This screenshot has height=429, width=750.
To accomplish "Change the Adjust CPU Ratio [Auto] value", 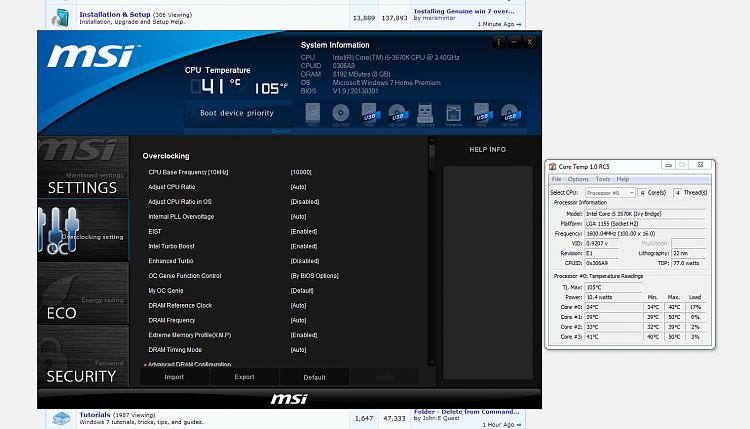I will [x=298, y=187].
